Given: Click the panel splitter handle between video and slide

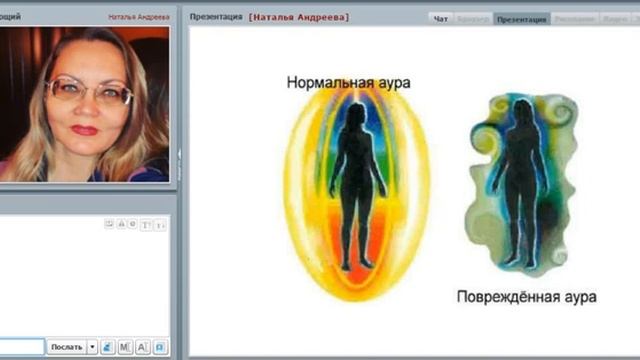Looking at the screenshot, I should (x=179, y=165).
